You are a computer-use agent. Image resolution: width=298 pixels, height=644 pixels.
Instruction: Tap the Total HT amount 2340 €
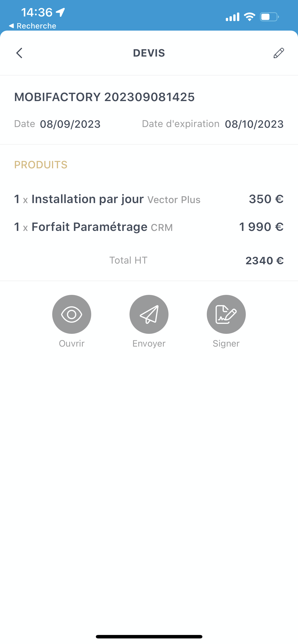click(x=265, y=261)
